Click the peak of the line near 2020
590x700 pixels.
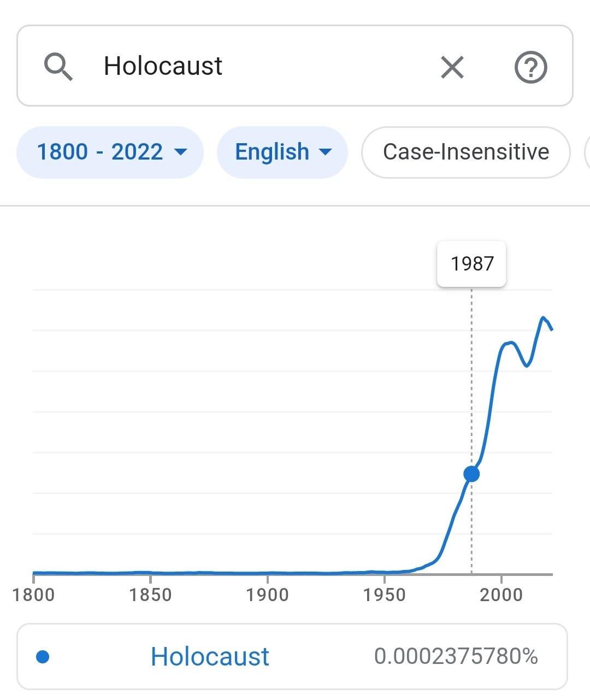(542, 317)
